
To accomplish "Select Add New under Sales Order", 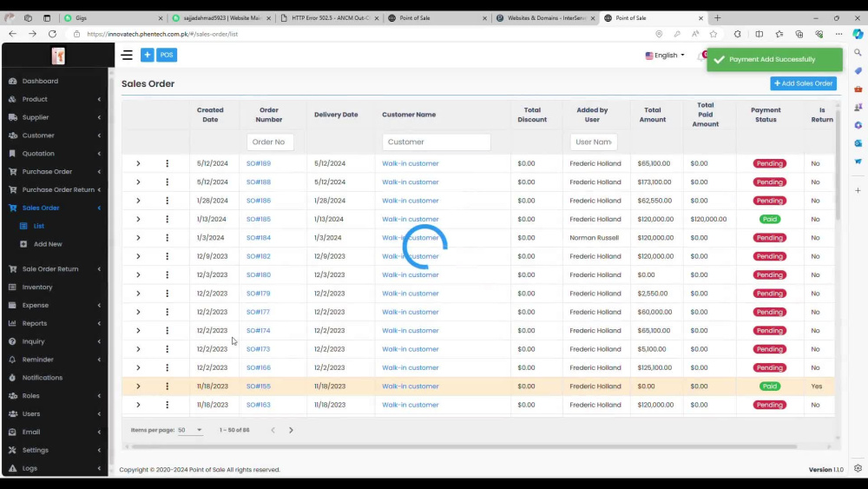I will (48, 244).
